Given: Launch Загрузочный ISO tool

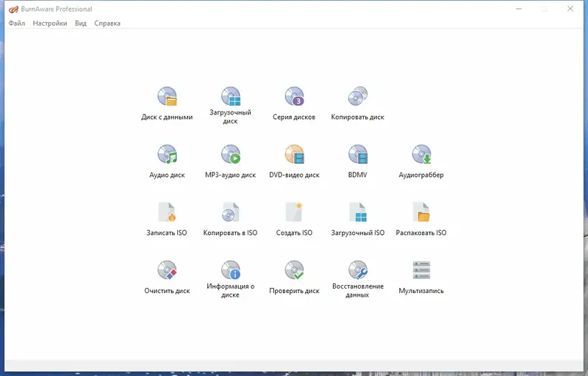Looking at the screenshot, I should click(x=357, y=220).
